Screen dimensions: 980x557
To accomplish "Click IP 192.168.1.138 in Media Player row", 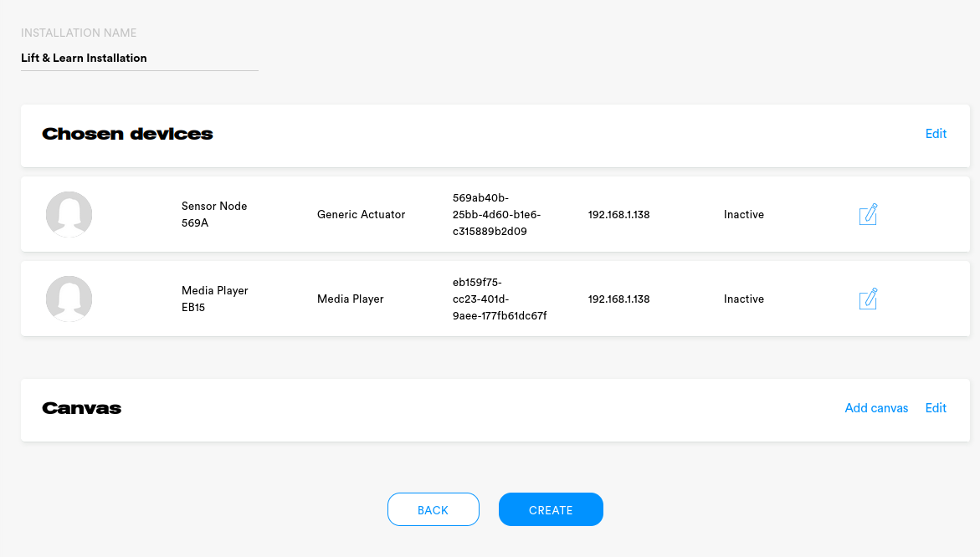I will 618,299.
